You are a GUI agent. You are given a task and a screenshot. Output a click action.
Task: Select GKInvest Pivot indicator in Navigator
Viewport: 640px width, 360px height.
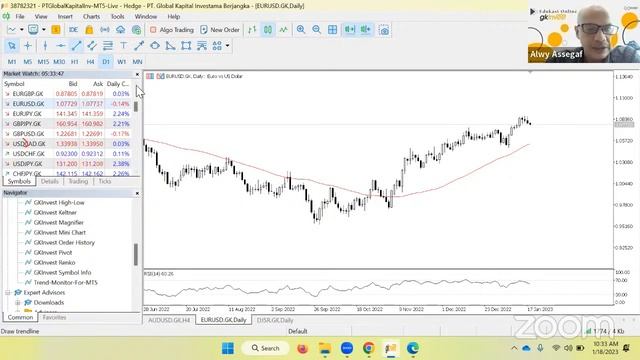53,253
